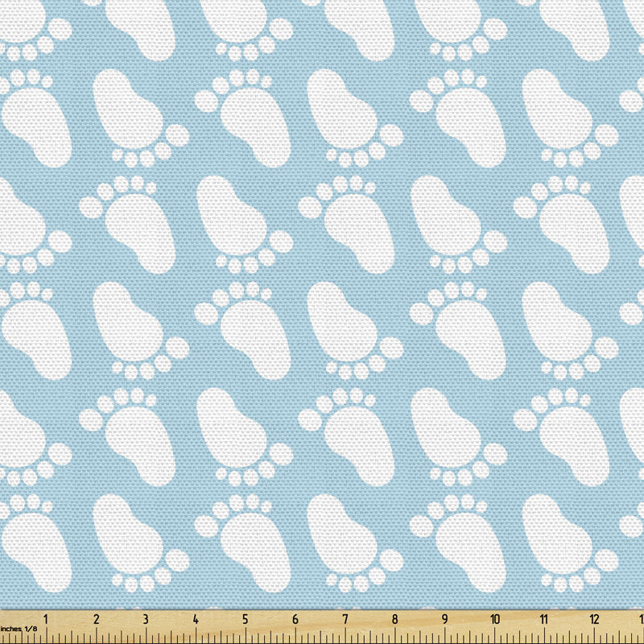Screen dimensions: 644x644
Task: Click the "inches 1/8" ruler label
Action: point(19,629)
